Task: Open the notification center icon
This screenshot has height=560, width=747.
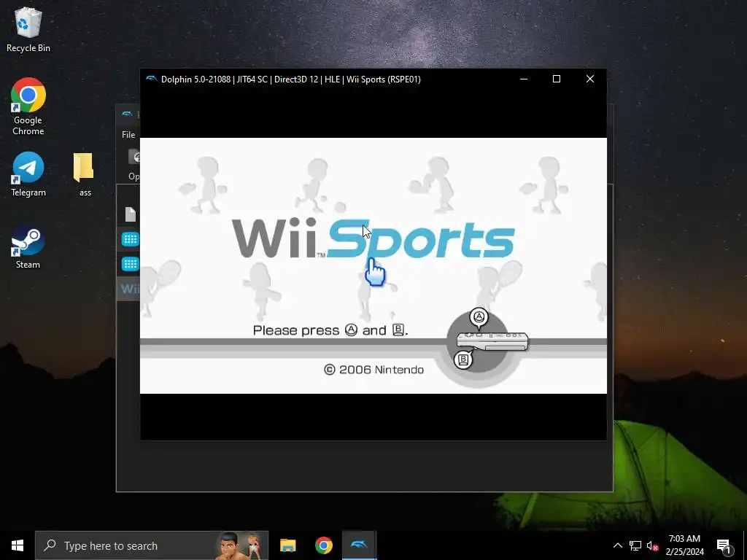Action: click(724, 546)
